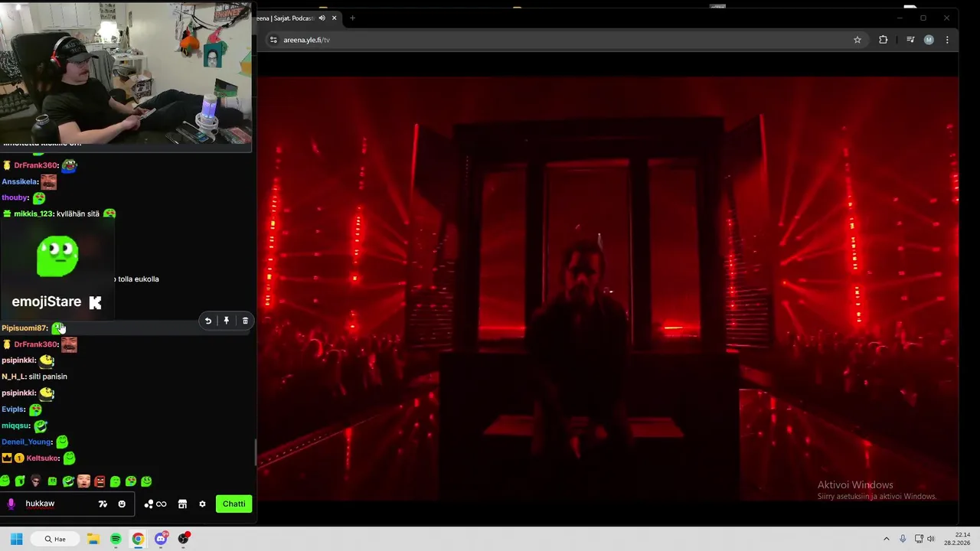Screen dimensions: 980x551
Task: Click Pipisuomi87 username in chat
Action: click(x=24, y=328)
